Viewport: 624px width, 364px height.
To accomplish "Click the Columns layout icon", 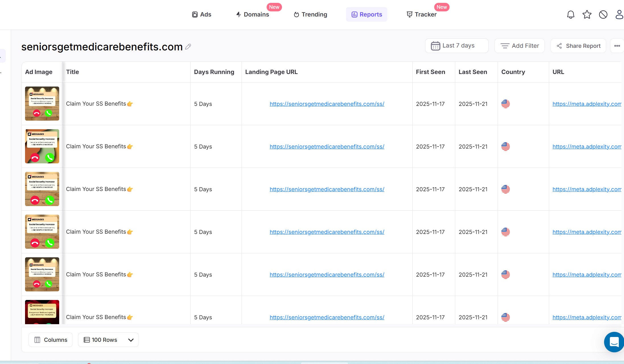I will point(37,340).
